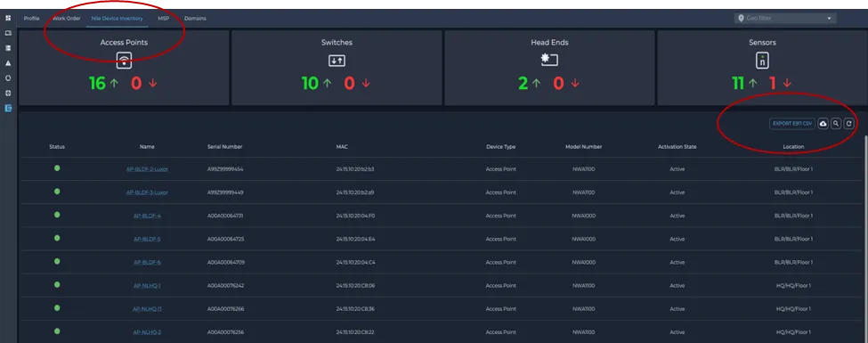Click Access Points green up arrow
Viewport: 868px width, 343px height.
114,83
